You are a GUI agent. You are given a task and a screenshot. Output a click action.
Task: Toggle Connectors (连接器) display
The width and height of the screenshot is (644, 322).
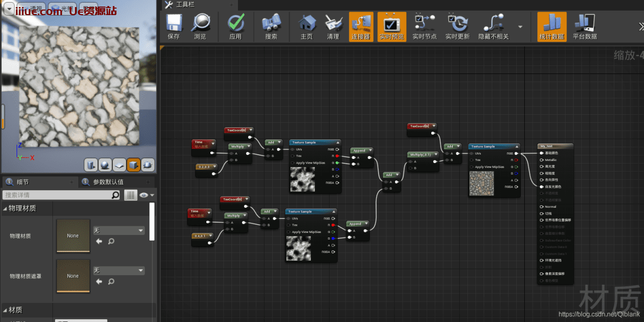361,26
